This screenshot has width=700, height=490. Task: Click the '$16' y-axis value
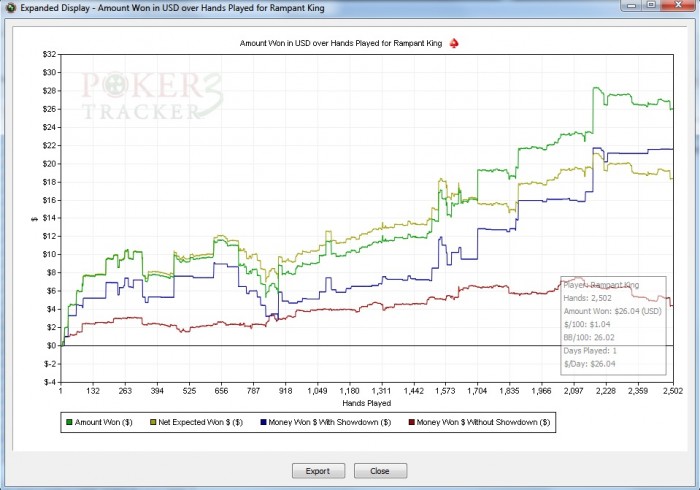(49, 200)
